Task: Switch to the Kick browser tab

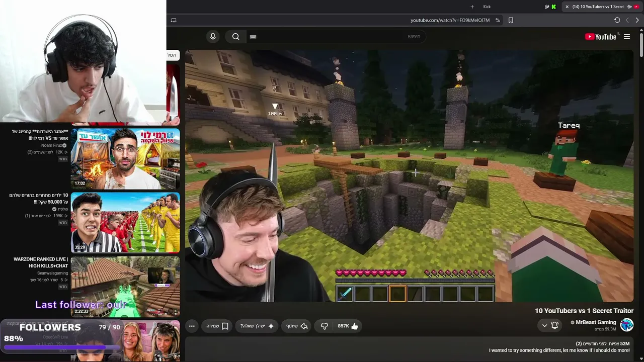Action: (x=487, y=7)
